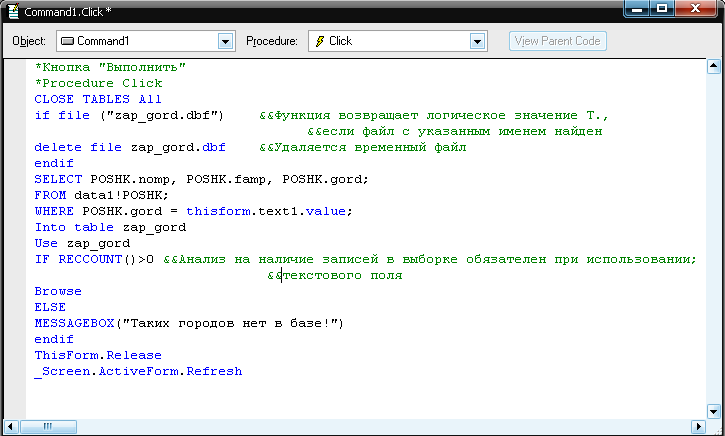Click the comment "&&Удаляется временный файл"
Viewport: 725px width, 436px height.
click(x=362, y=147)
